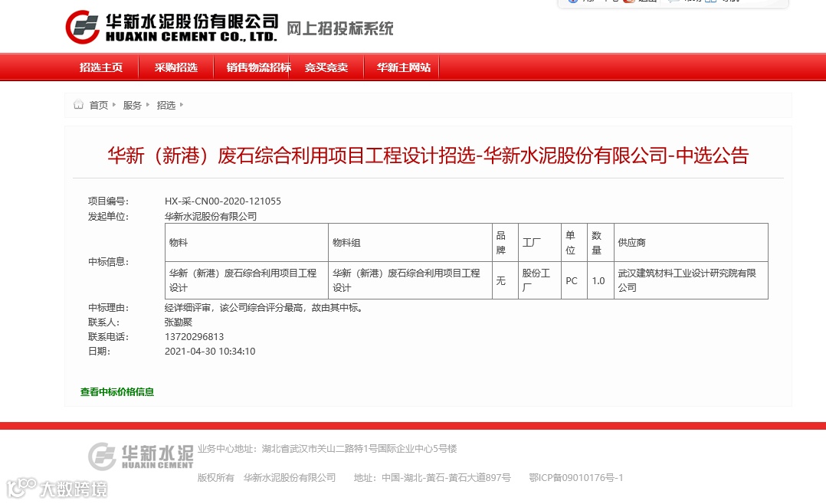Open the 竞买竞卖 navigation tab

pyautogui.click(x=326, y=67)
